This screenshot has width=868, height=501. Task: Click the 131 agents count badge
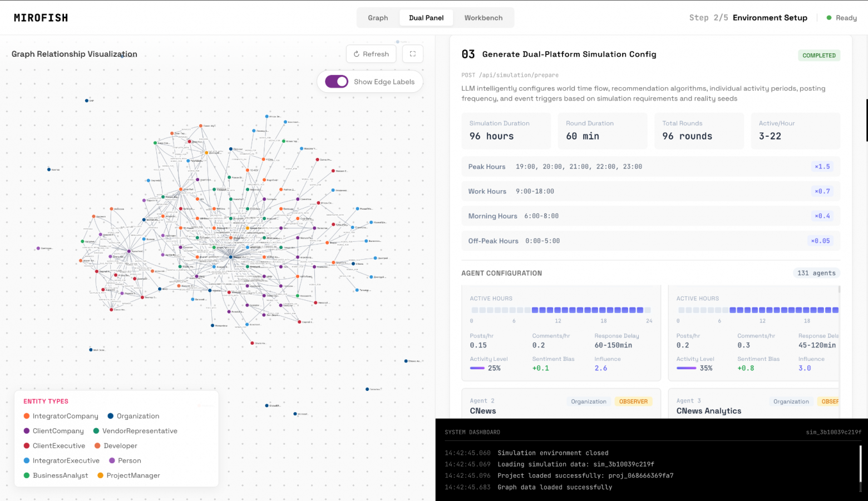pos(816,273)
